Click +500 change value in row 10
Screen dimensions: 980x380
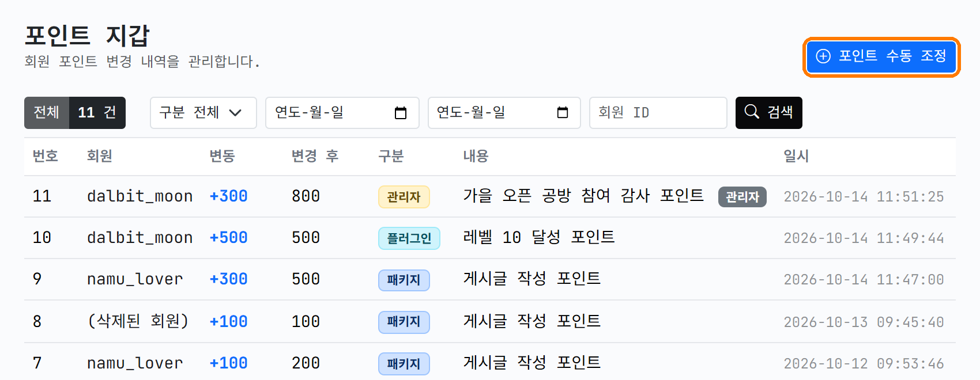point(228,238)
